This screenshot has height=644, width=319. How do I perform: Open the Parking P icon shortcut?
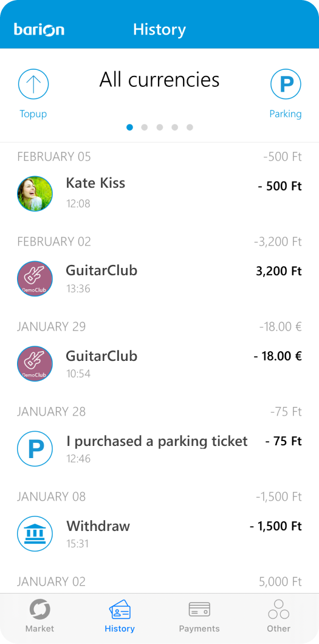(x=286, y=84)
